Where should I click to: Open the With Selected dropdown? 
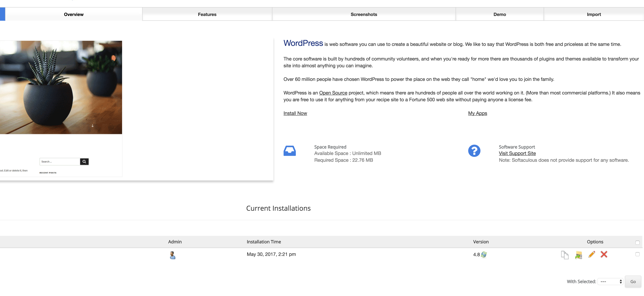pos(610,282)
